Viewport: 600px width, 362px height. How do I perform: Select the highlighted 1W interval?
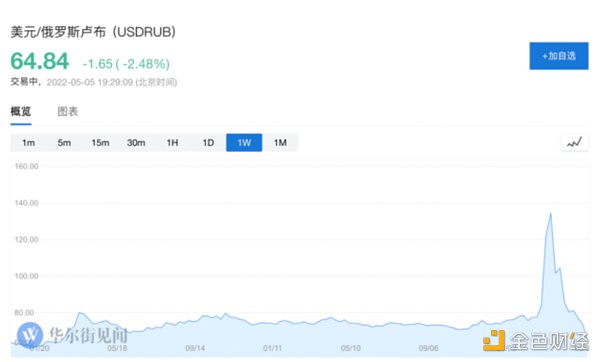(x=244, y=143)
